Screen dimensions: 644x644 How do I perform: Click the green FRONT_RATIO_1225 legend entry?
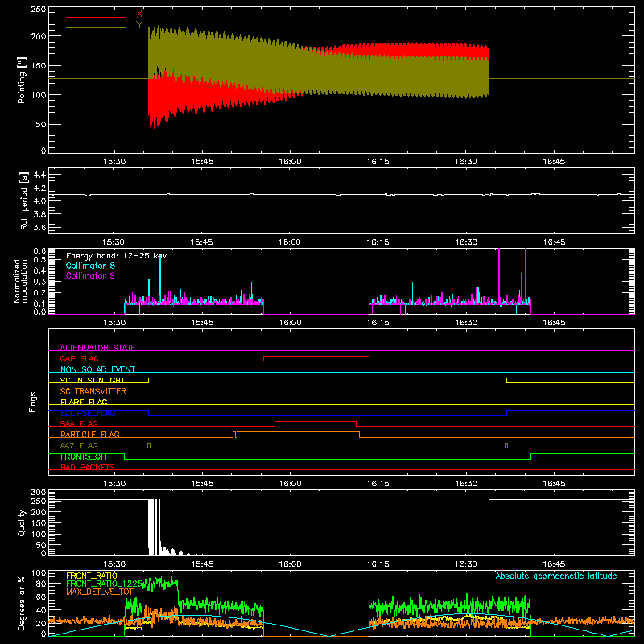point(104,584)
